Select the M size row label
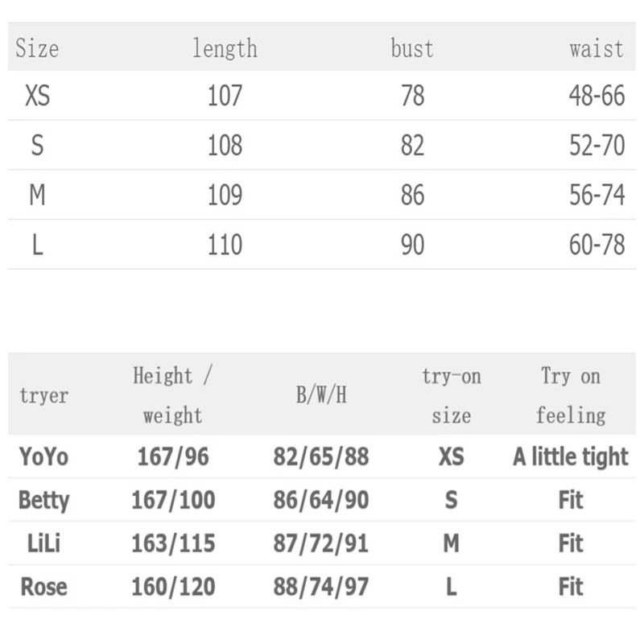This screenshot has height=644, width=644. pyautogui.click(x=37, y=196)
